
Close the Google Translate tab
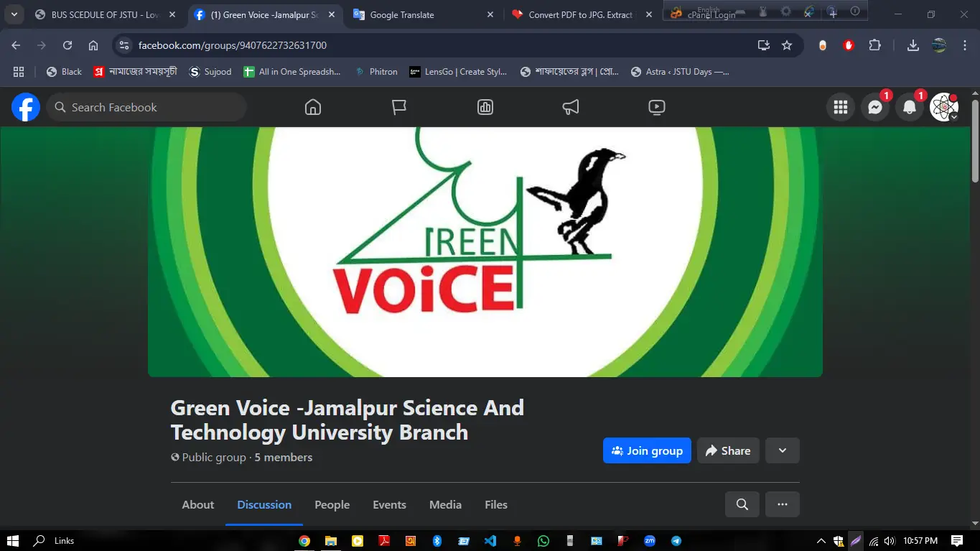[490, 14]
